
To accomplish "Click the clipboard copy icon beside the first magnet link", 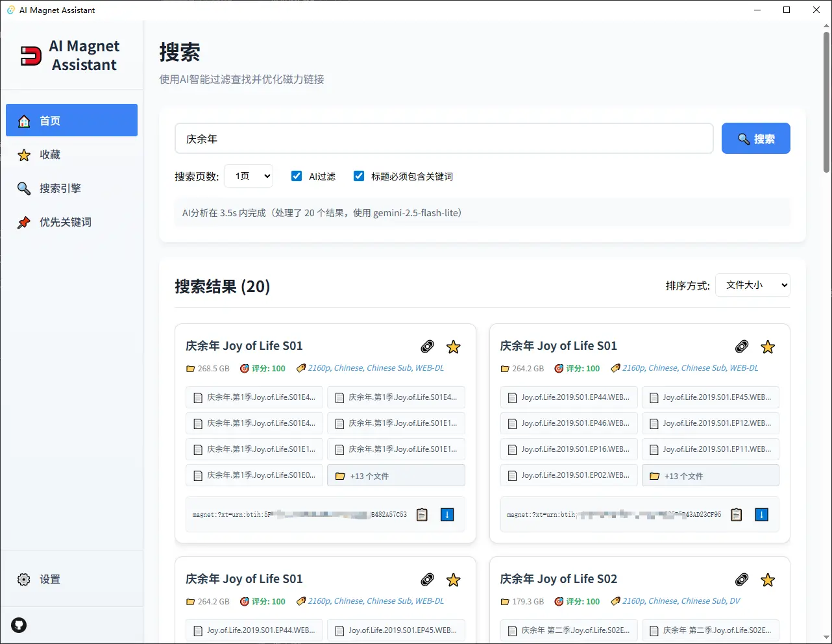I will coord(422,514).
